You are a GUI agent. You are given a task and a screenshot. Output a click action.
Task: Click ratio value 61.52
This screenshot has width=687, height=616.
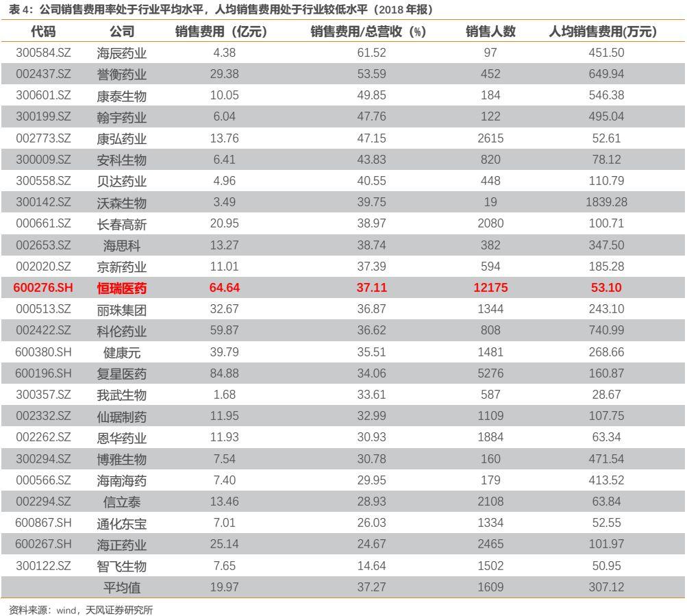371,53
